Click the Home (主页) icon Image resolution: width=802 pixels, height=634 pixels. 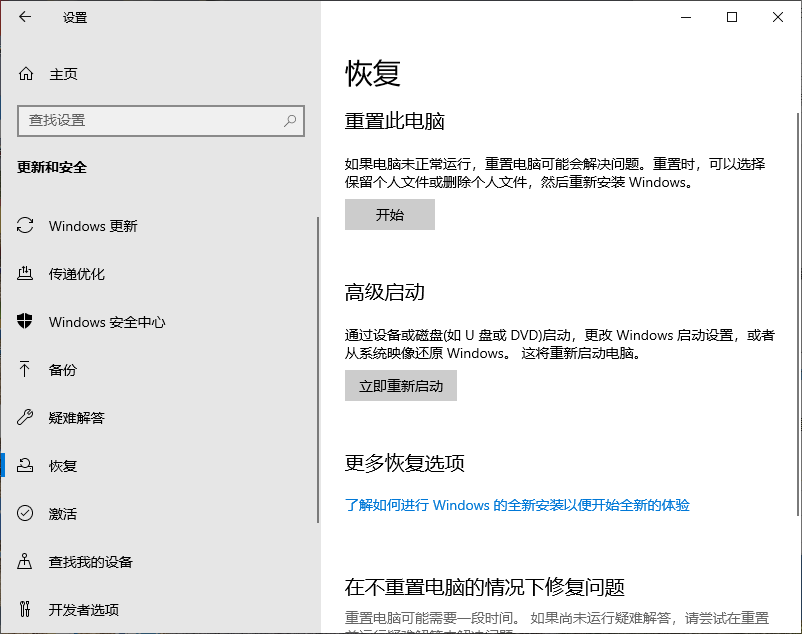pos(26,74)
